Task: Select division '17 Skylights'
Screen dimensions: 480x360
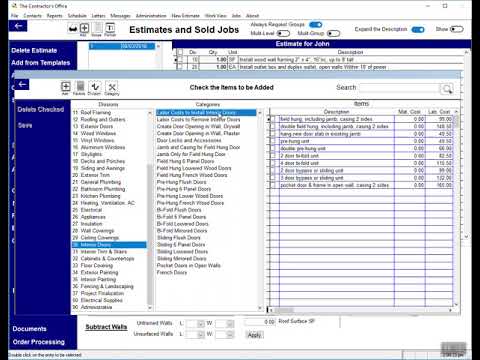Action: [109, 154]
